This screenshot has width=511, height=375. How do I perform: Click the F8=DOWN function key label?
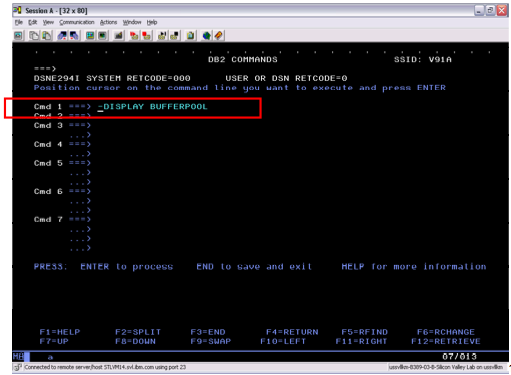(x=135, y=341)
